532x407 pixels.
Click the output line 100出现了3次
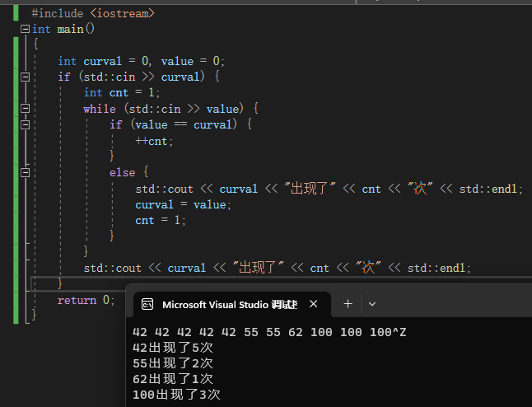(175, 395)
